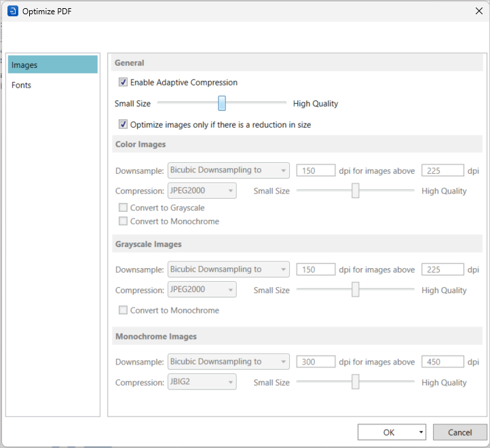Click the Small Size label beside adaptive slider

pyautogui.click(x=132, y=103)
